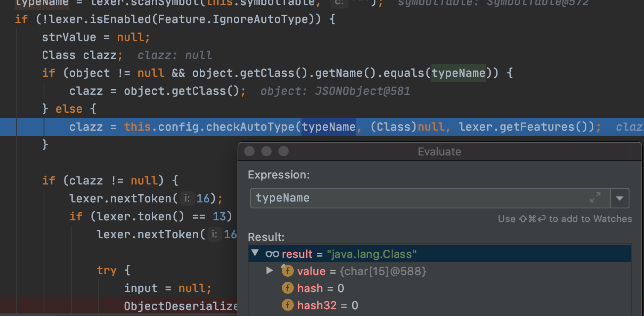Viewport: 644px width, 316px height.
Task: Click the field icon next to hash
Action: tap(287, 288)
